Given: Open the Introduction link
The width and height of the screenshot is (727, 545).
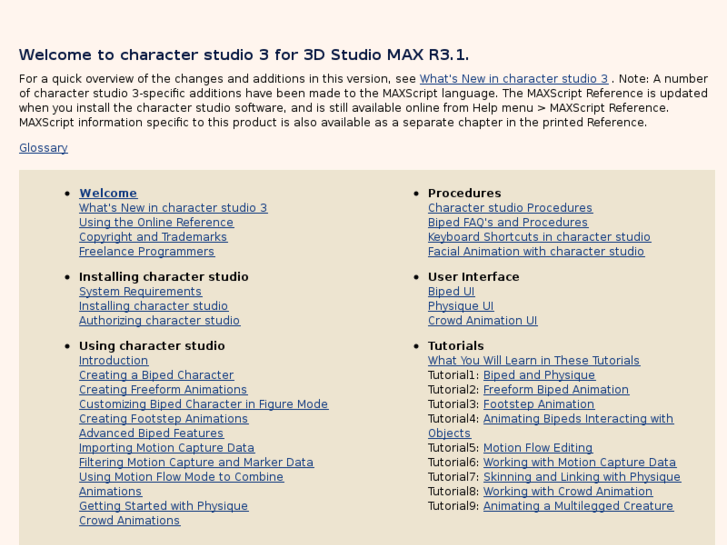Looking at the screenshot, I should tap(114, 360).
